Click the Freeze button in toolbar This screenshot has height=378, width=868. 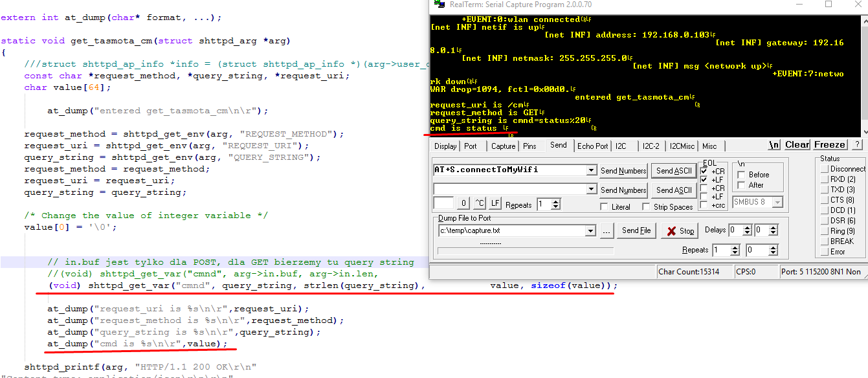point(829,144)
